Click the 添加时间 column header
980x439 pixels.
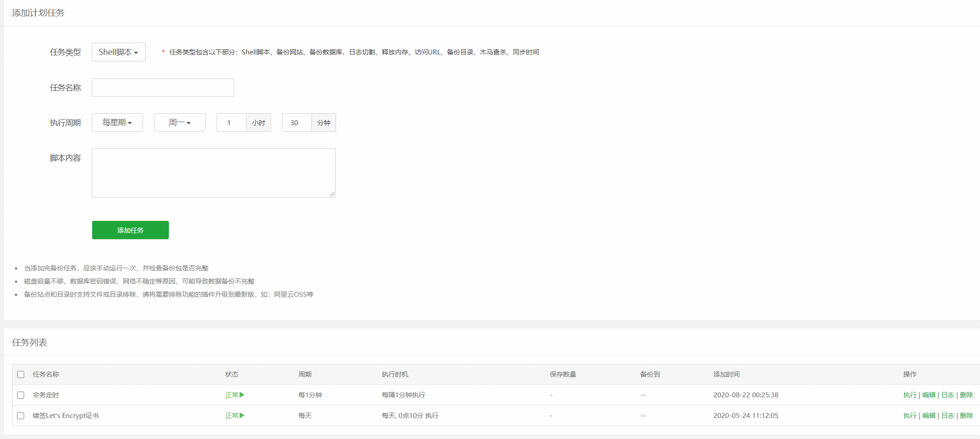726,374
